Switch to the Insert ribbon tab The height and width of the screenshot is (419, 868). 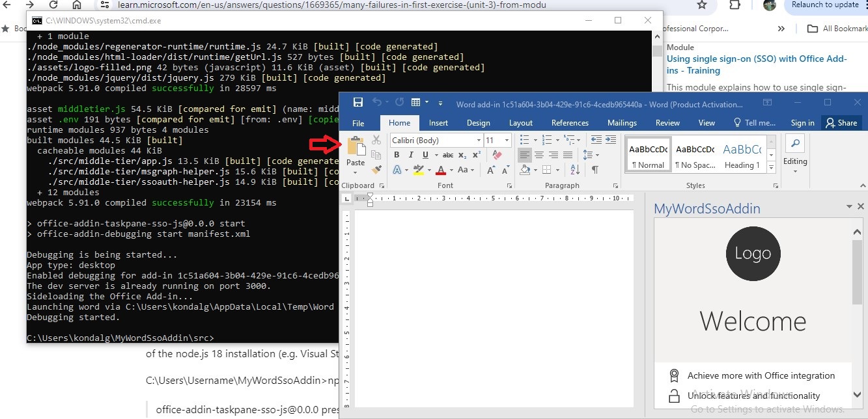coord(438,123)
